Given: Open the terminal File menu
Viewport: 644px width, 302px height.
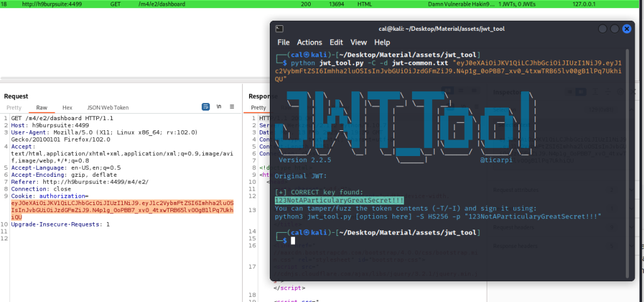Looking at the screenshot, I should pyautogui.click(x=284, y=42).
